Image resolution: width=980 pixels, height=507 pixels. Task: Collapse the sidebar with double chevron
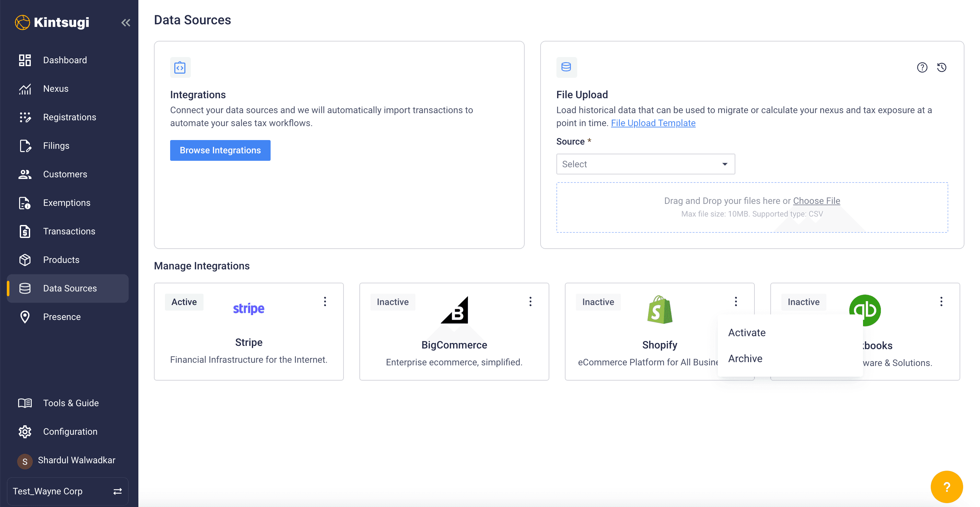point(125,23)
